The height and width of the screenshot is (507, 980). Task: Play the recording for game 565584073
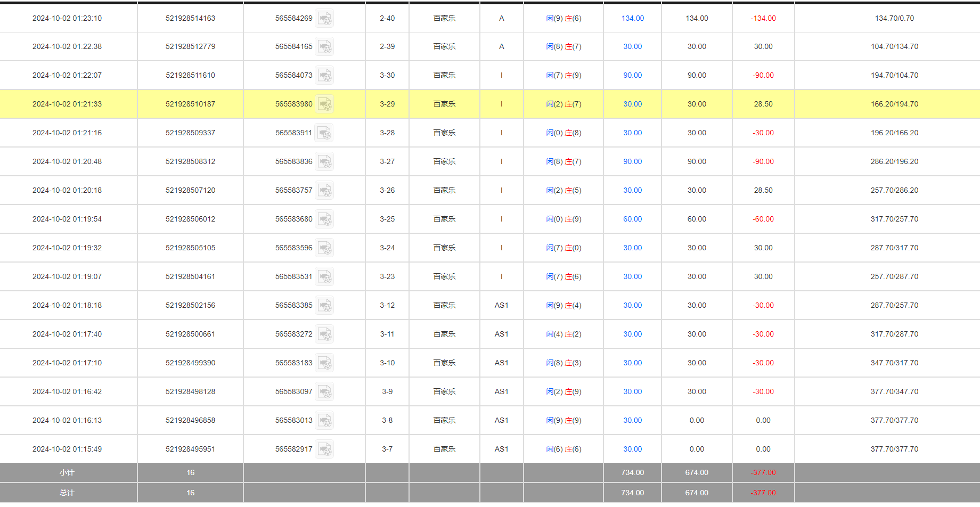coord(324,76)
